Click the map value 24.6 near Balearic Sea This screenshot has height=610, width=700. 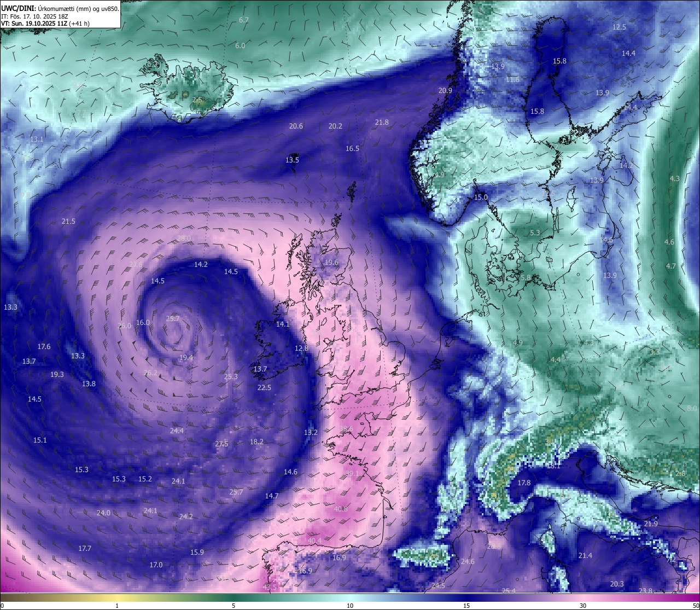click(x=468, y=561)
